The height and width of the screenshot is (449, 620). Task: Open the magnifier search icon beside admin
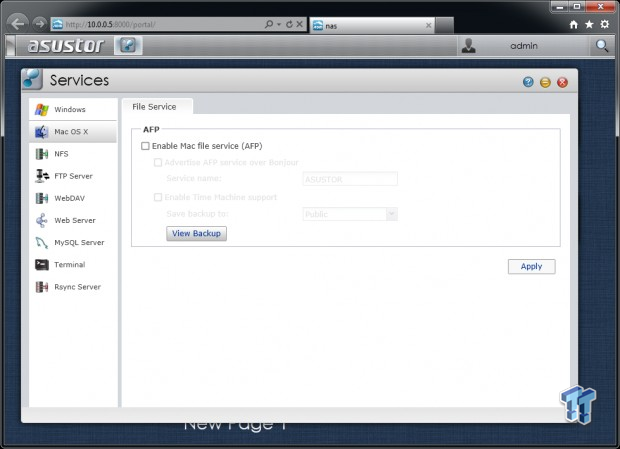coord(601,46)
